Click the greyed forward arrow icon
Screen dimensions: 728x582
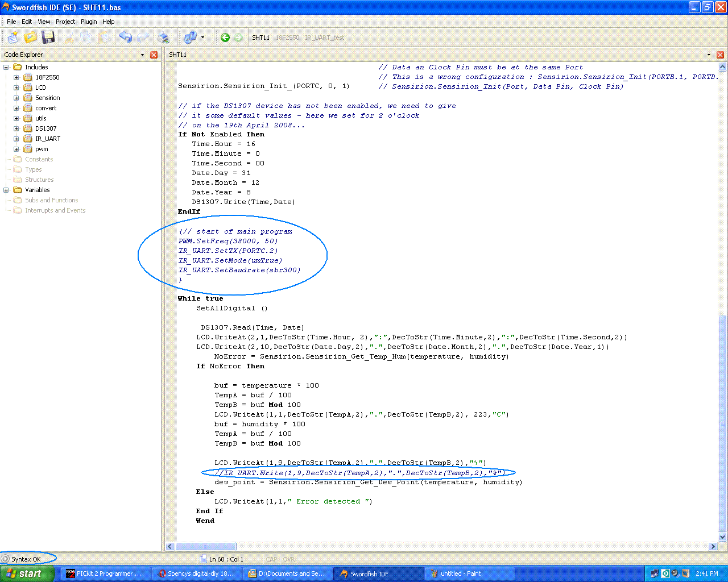[x=238, y=38]
